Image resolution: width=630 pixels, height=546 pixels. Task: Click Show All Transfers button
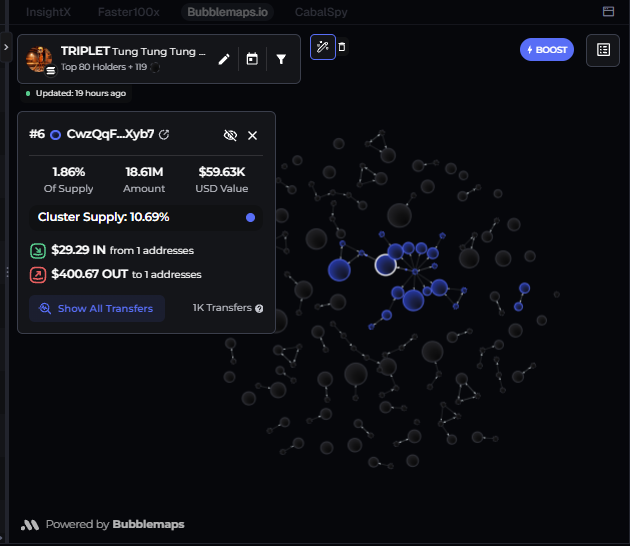pos(97,309)
